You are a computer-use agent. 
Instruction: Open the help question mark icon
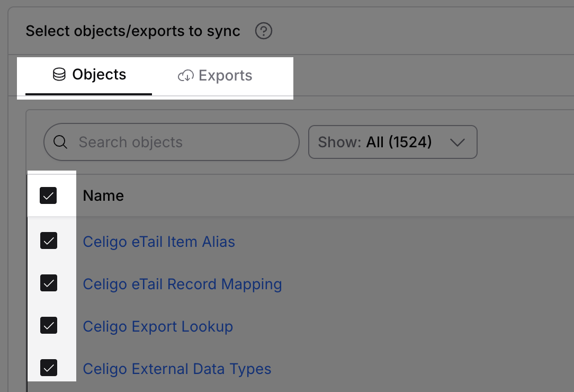(264, 31)
